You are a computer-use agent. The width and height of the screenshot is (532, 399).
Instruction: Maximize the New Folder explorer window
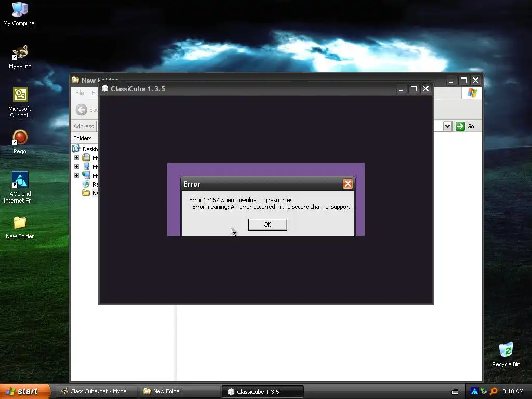[463, 81]
